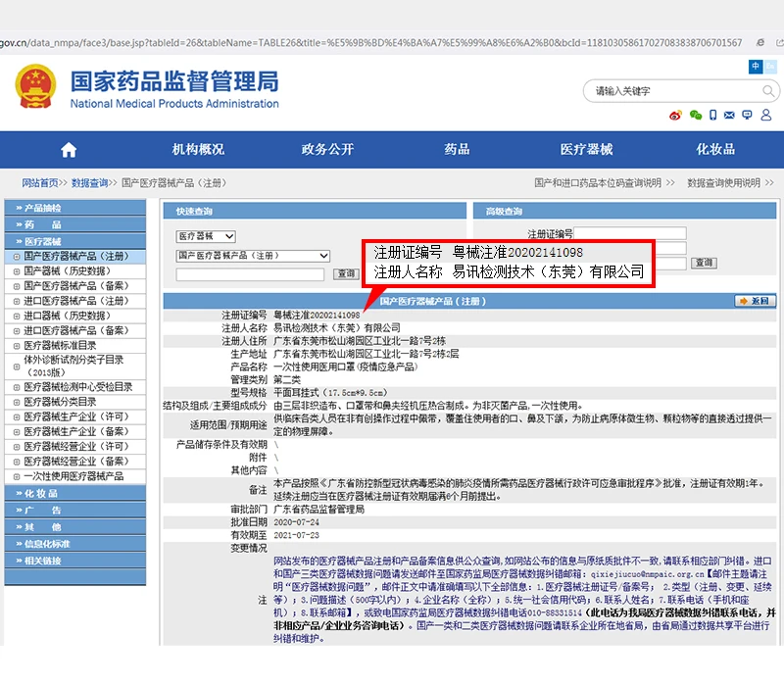784x685 pixels.
Task: Click 第二类 management category value
Action: [x=287, y=379]
